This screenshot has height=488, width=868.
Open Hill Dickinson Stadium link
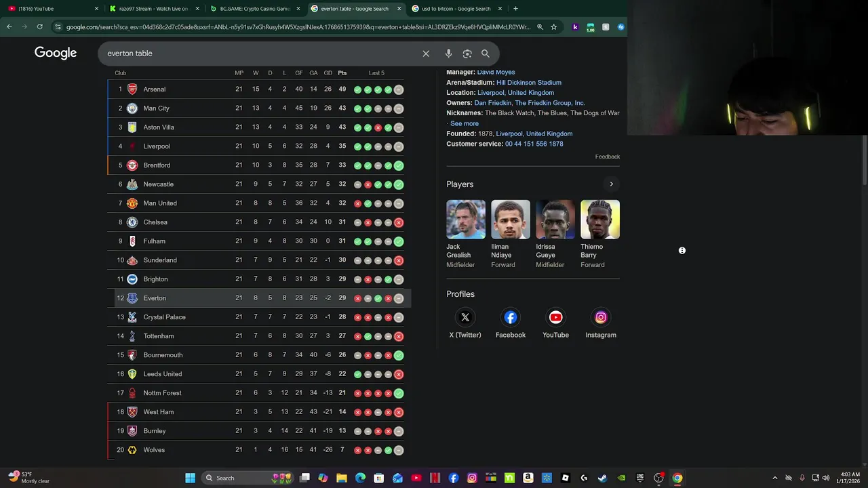[x=529, y=83]
